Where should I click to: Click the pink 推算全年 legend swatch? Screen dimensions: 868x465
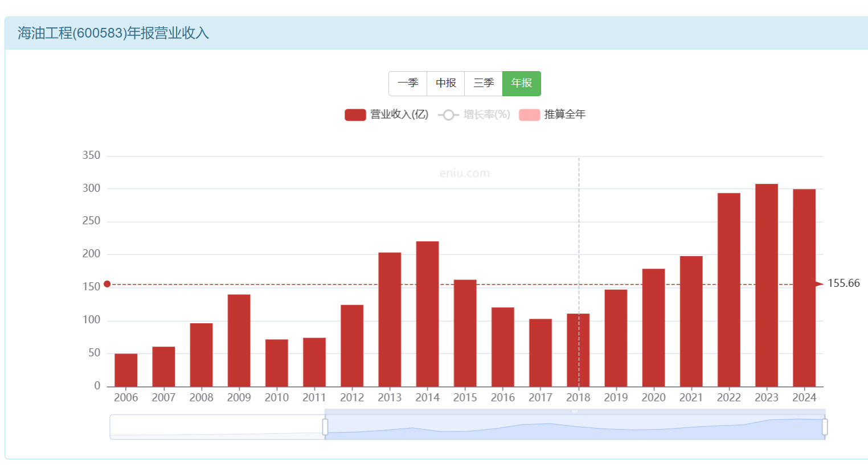pyautogui.click(x=530, y=114)
